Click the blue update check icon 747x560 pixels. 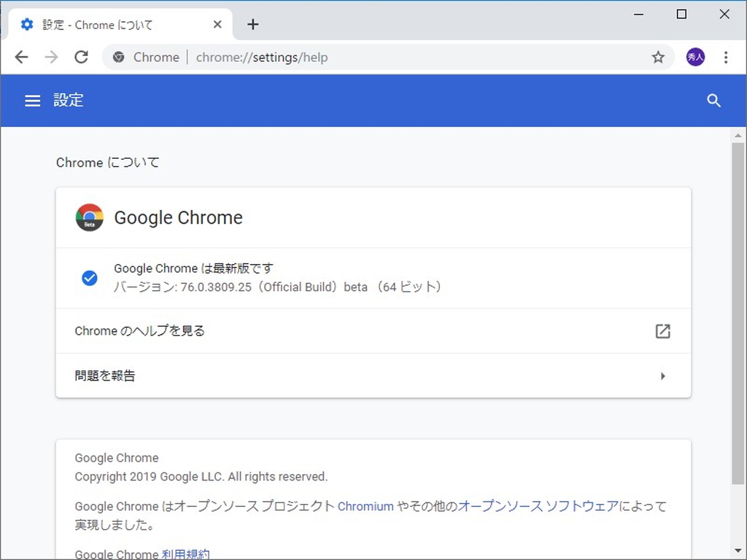point(89,278)
